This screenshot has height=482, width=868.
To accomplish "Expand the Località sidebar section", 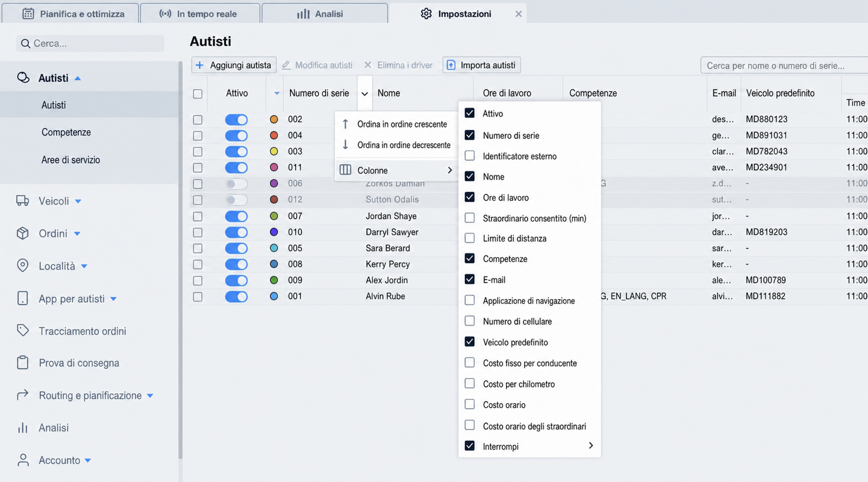I will click(84, 266).
